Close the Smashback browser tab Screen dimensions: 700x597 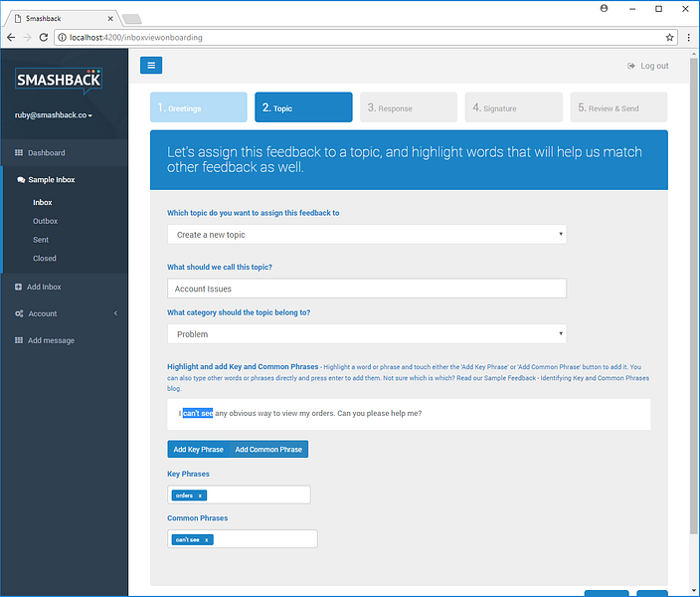click(x=110, y=19)
